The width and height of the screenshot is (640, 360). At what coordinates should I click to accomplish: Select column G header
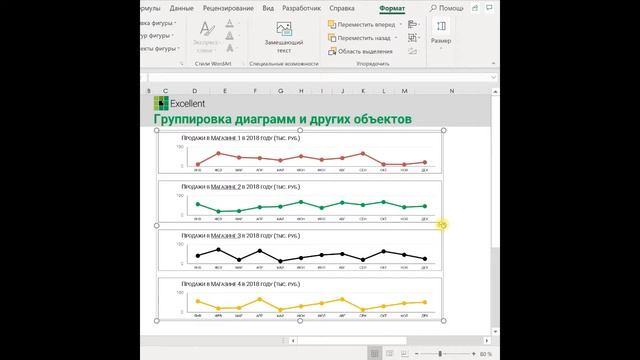(x=280, y=91)
